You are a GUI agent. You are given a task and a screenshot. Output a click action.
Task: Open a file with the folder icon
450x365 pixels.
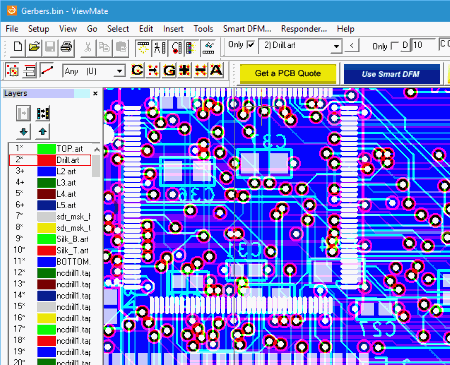pos(34,47)
